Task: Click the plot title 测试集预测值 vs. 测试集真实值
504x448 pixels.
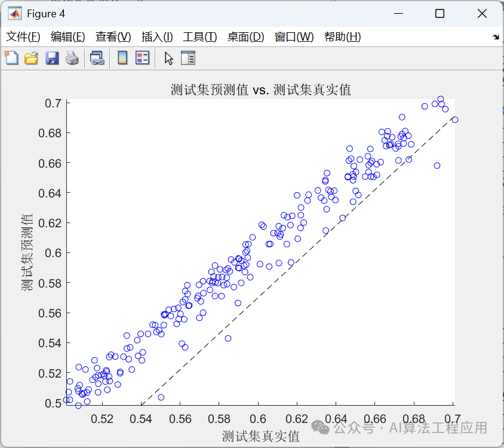Action: [261, 89]
